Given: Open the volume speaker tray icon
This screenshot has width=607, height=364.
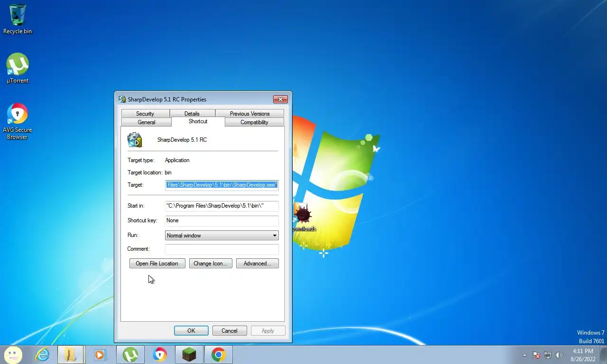Looking at the screenshot, I should tap(559, 355).
